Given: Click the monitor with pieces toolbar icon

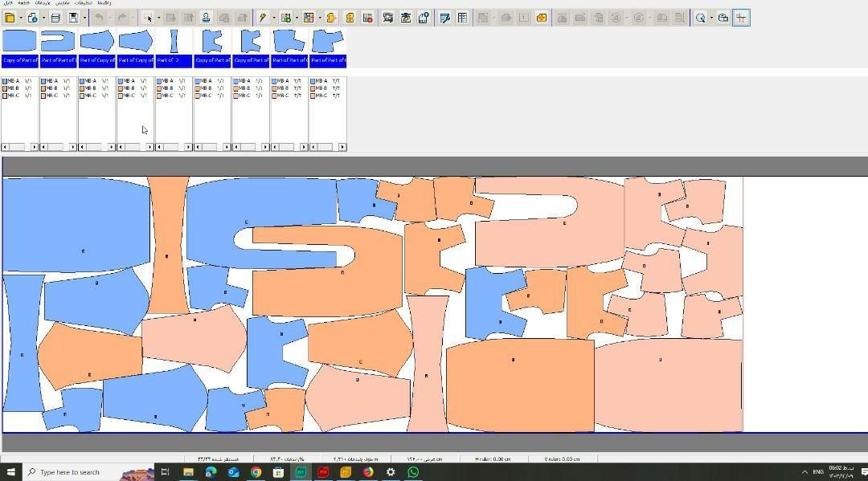Looking at the screenshot, I should (388, 18).
